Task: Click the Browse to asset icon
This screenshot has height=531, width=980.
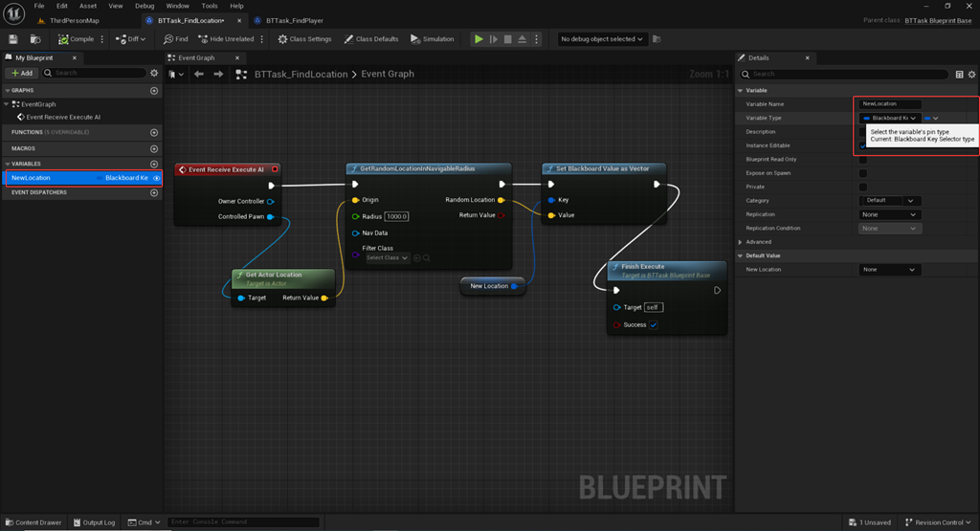Action: coord(35,39)
